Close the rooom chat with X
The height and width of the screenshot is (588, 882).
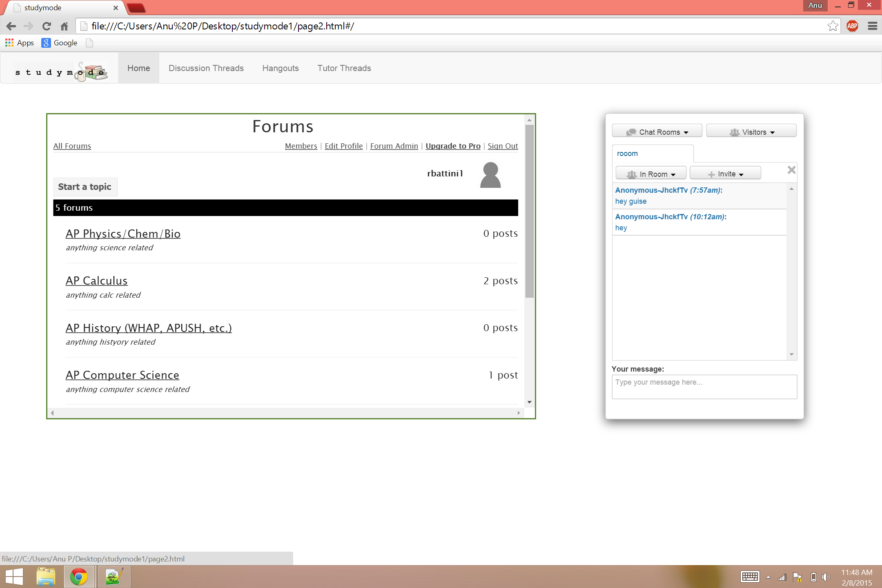pos(791,170)
